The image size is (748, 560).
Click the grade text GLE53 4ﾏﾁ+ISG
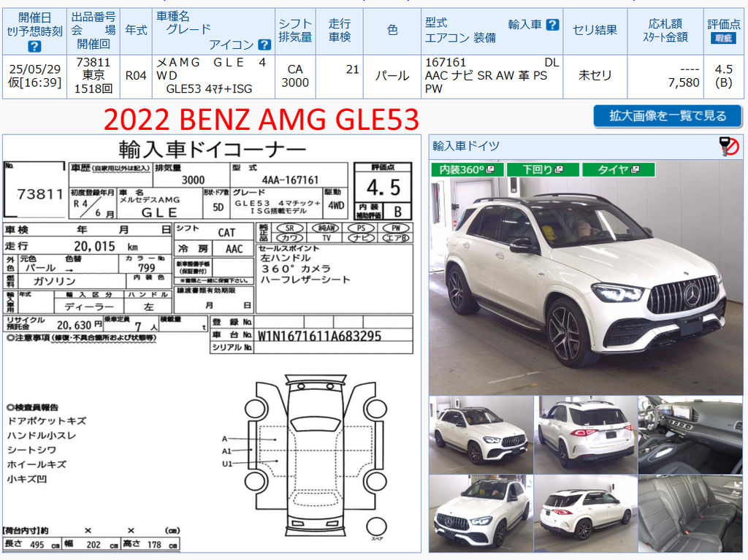point(209,89)
